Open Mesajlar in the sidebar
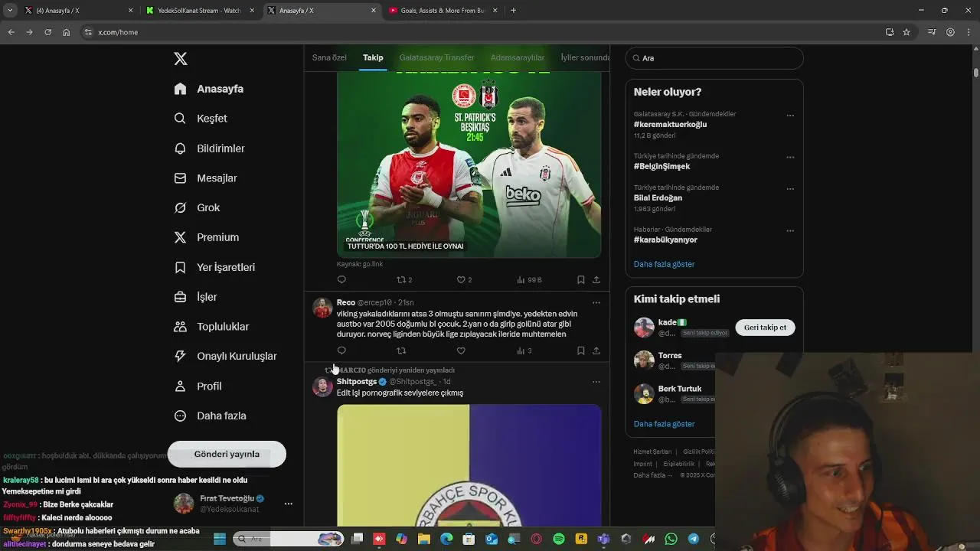Image resolution: width=980 pixels, height=551 pixels. coord(205,178)
